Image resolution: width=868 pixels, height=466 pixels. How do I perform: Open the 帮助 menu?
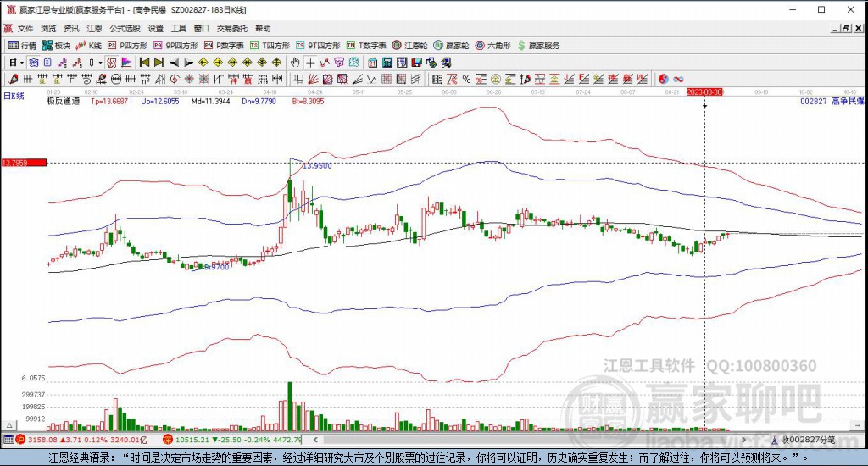(x=263, y=28)
